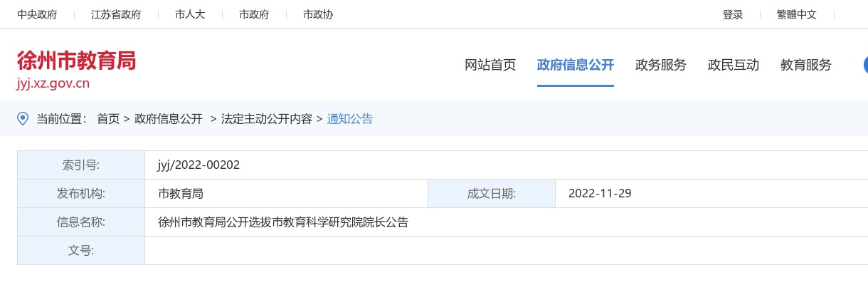Visit the 市政府 top link
This screenshot has height=285, width=868.
click(254, 15)
